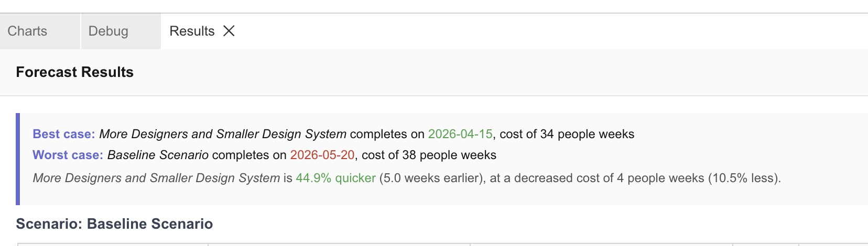Click the "Scenario: Baseline Scenario" section heading
The width and height of the screenshot is (868, 246).
(x=114, y=224)
